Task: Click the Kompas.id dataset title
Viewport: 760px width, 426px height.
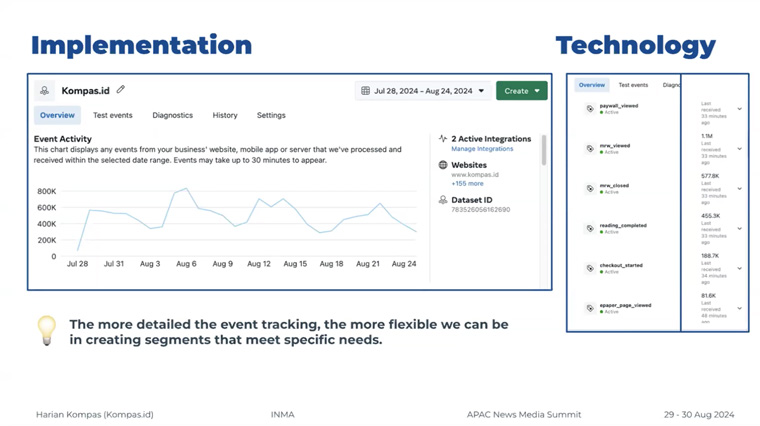Action: pos(85,91)
